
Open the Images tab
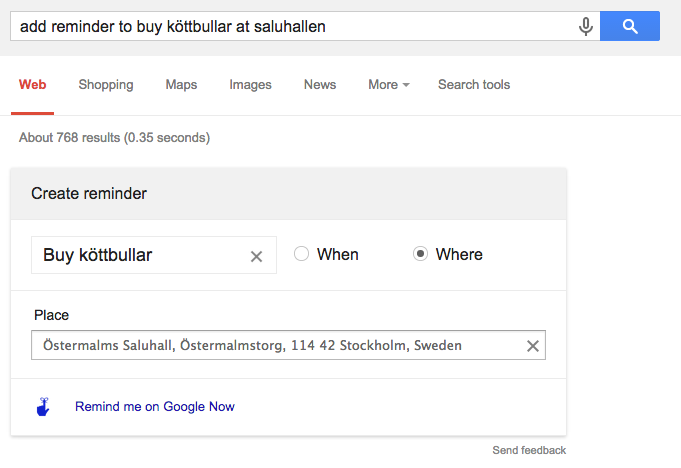point(250,85)
